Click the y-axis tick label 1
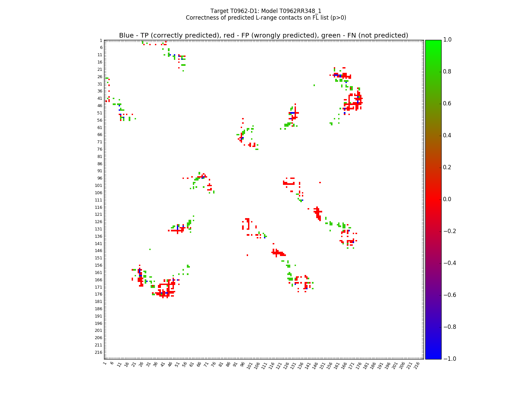The height and width of the screenshot is (399, 532). [x=101, y=41]
